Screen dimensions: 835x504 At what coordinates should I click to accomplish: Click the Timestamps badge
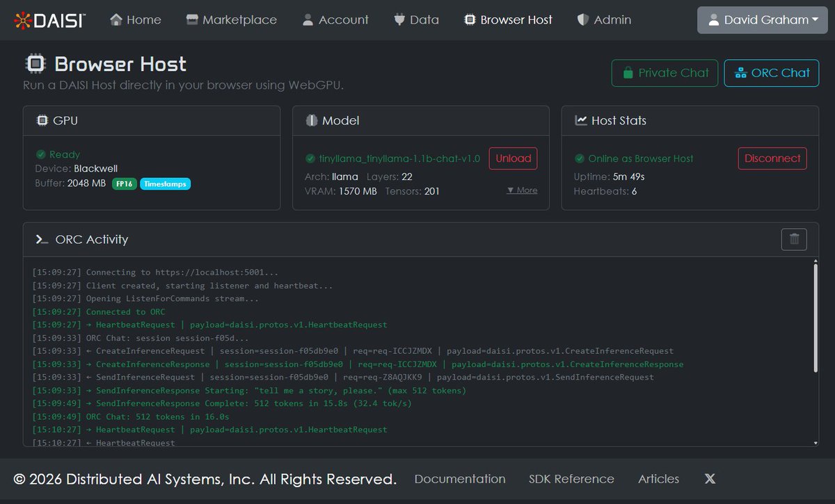point(165,184)
